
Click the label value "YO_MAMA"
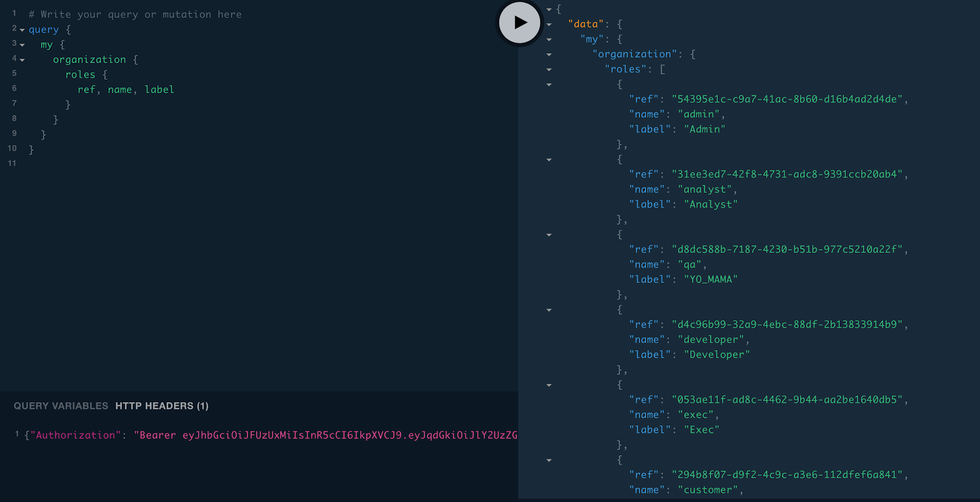tap(711, 279)
